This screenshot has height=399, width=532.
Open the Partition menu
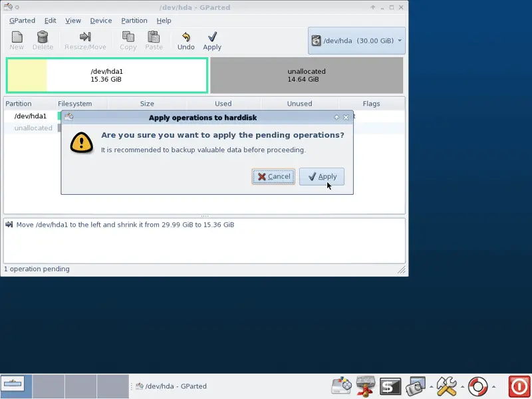click(134, 21)
